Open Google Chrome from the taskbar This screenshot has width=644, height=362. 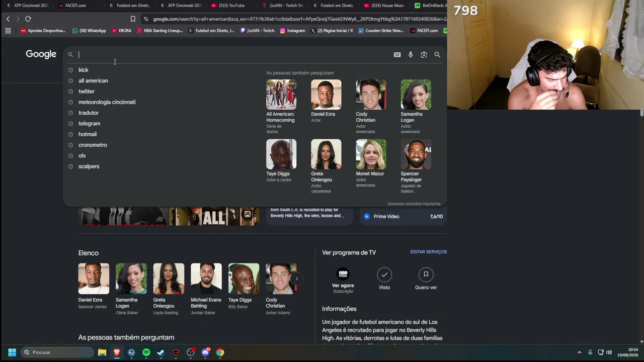tap(220, 352)
